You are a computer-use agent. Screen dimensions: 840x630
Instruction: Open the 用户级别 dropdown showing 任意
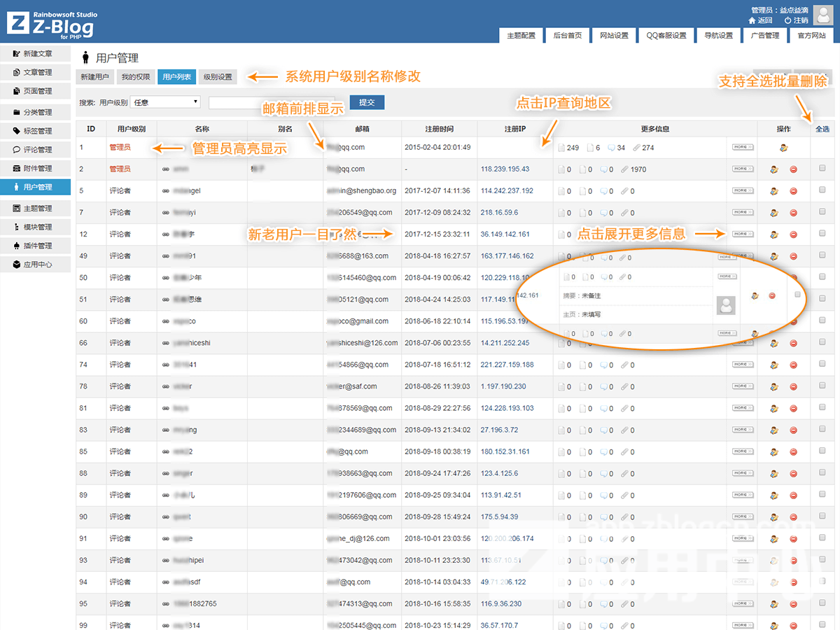tap(165, 102)
